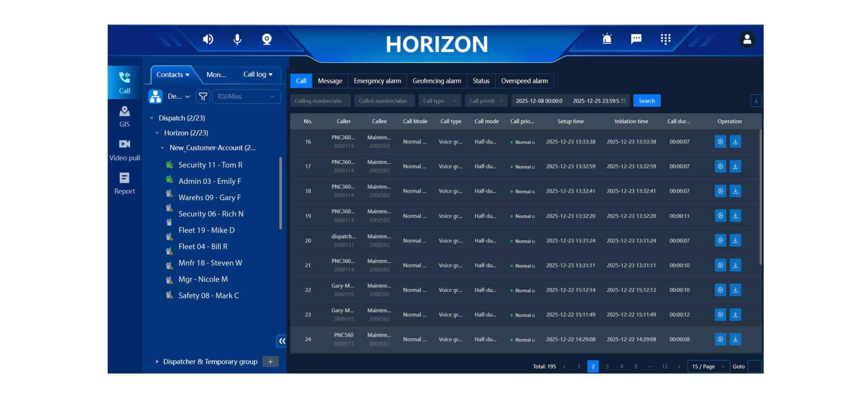This screenshot has width=868, height=395.
Task: Switch to the Emergency alarm tab
Action: pos(377,81)
